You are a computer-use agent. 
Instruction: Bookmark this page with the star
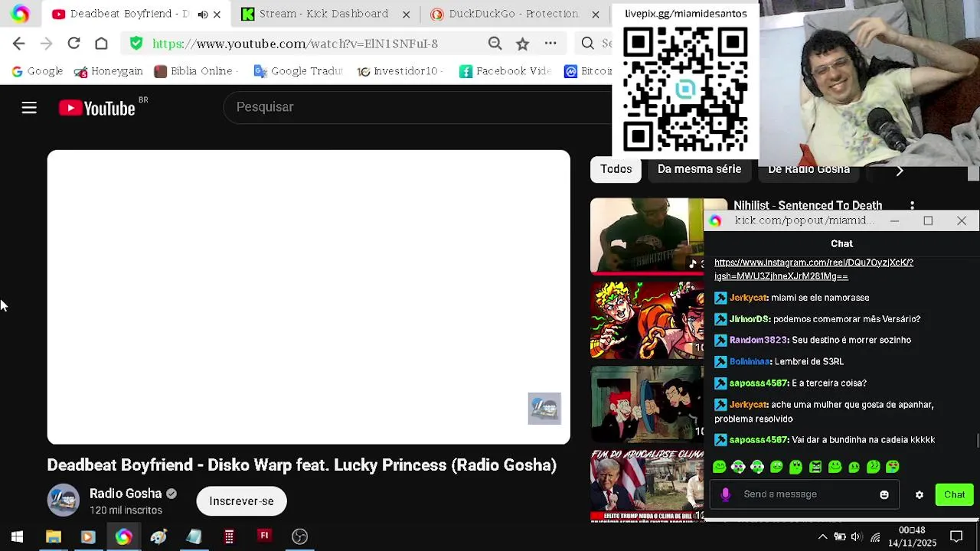pos(522,44)
